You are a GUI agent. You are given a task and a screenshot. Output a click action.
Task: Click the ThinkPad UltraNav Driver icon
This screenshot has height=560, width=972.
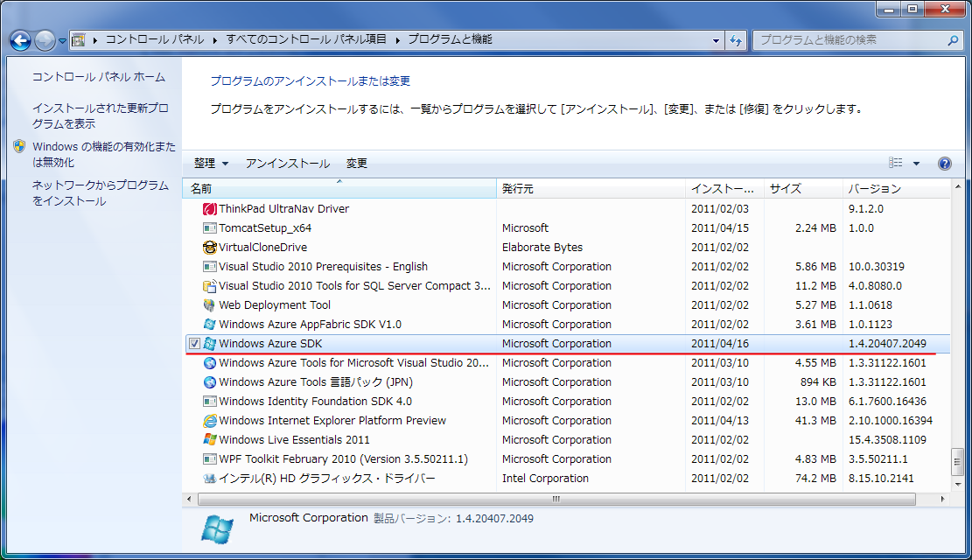209,209
